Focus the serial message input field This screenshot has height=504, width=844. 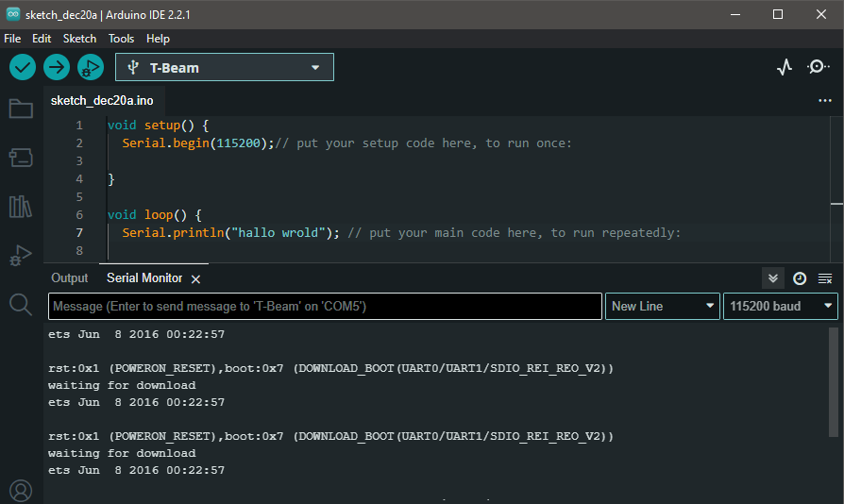point(325,306)
